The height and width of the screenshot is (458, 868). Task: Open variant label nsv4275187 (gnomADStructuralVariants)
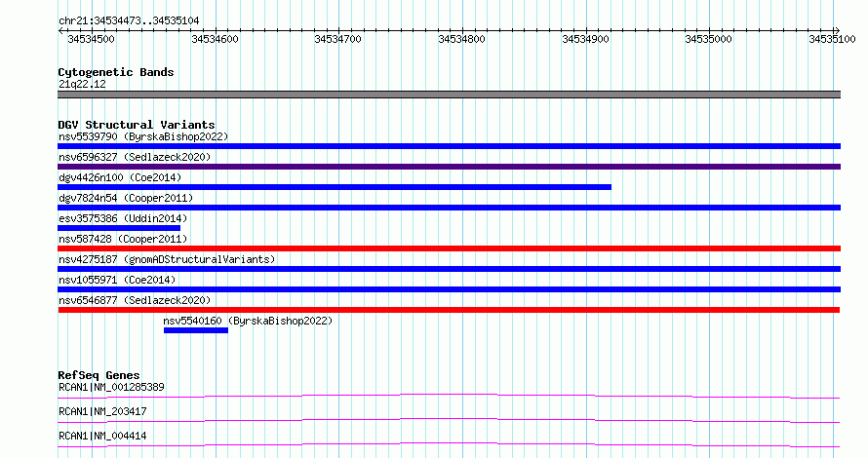click(167, 259)
